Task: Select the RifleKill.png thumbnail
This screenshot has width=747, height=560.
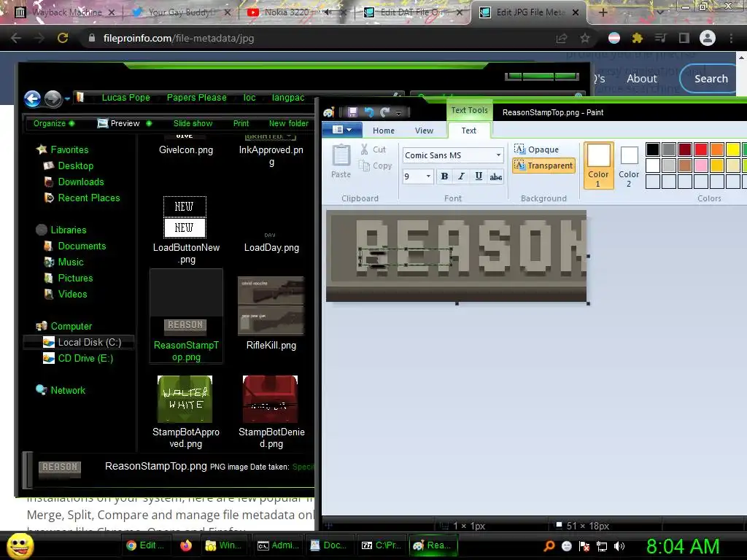Action: tap(271, 306)
